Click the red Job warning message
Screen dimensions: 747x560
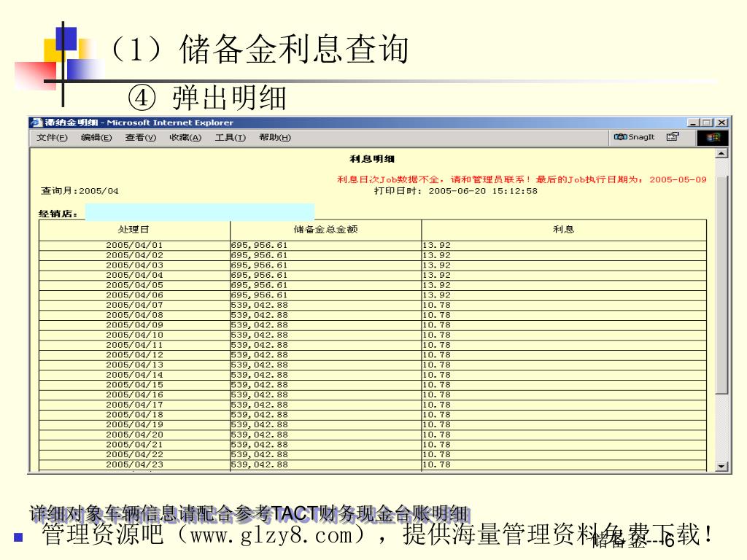522,179
